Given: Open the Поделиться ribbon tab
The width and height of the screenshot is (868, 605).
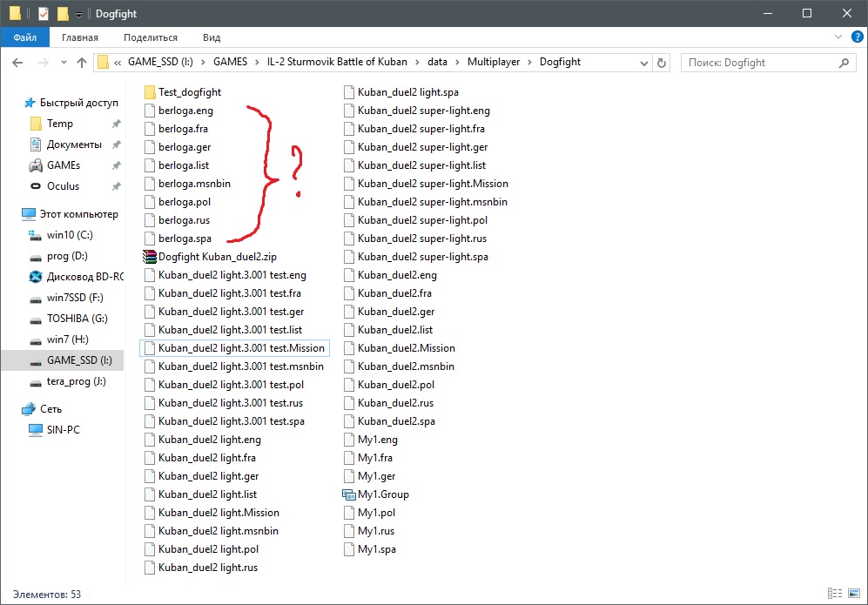Looking at the screenshot, I should click(150, 37).
